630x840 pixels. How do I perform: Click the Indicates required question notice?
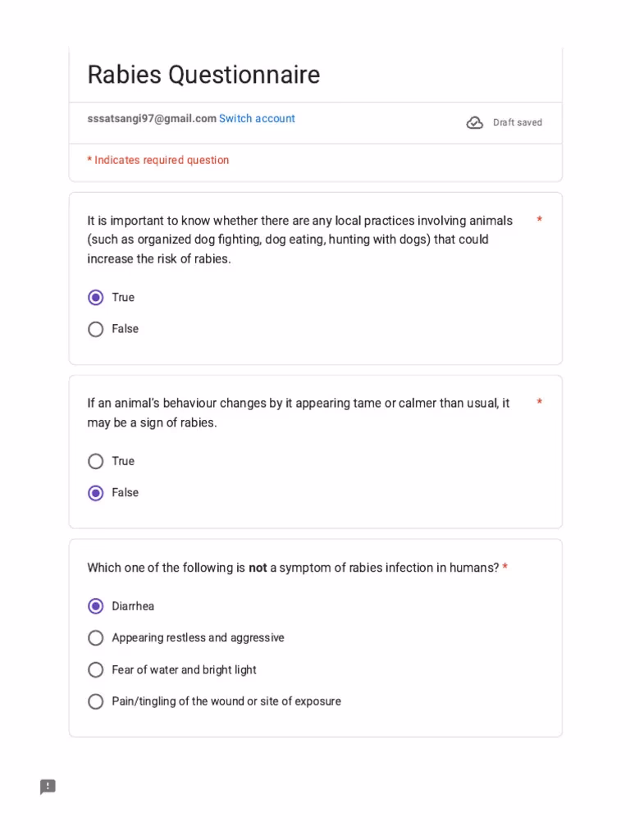pos(158,160)
